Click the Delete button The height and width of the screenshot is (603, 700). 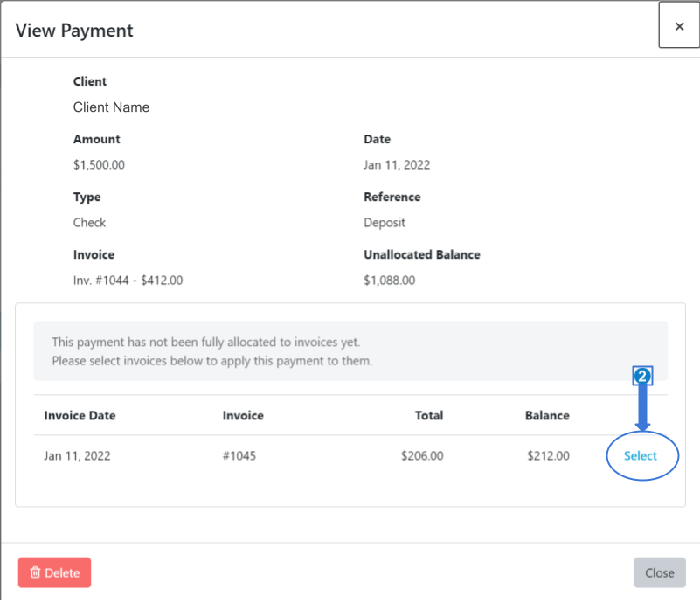pyautogui.click(x=54, y=572)
